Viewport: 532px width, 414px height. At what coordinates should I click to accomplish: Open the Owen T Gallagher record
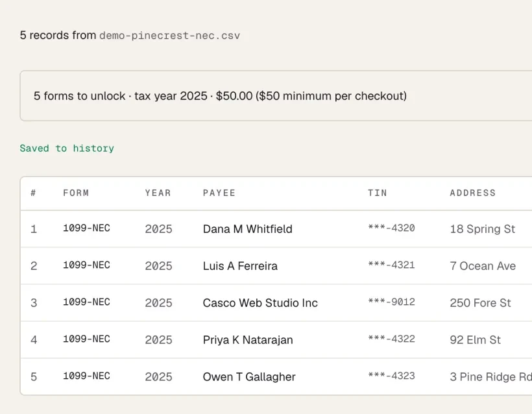click(249, 376)
